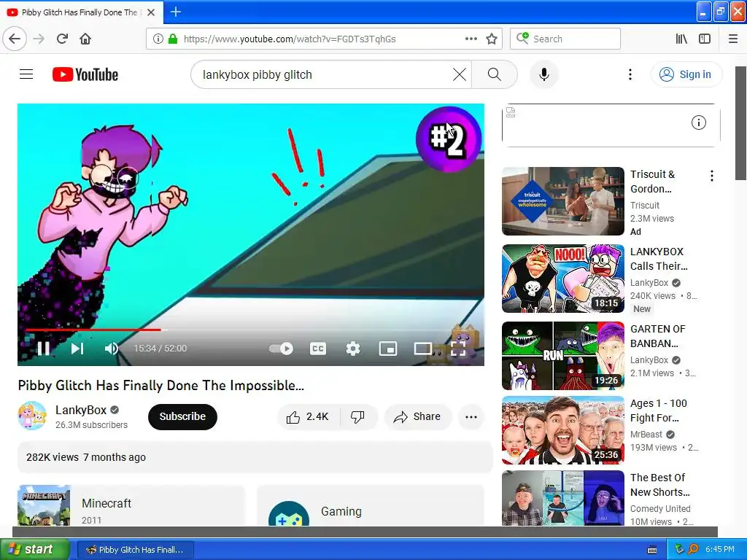Like the video with thumbs up

tap(309, 416)
